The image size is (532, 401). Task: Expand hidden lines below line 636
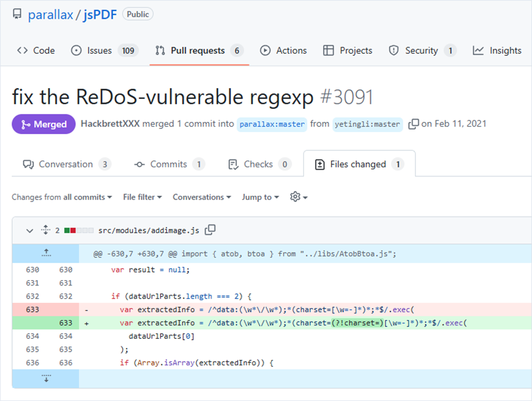[x=46, y=379]
